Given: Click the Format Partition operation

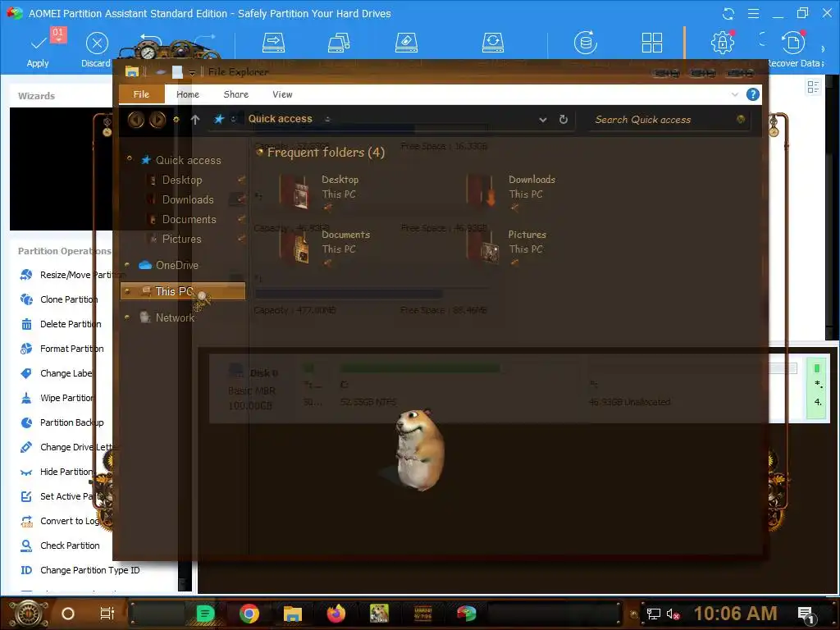Looking at the screenshot, I should (62, 349).
